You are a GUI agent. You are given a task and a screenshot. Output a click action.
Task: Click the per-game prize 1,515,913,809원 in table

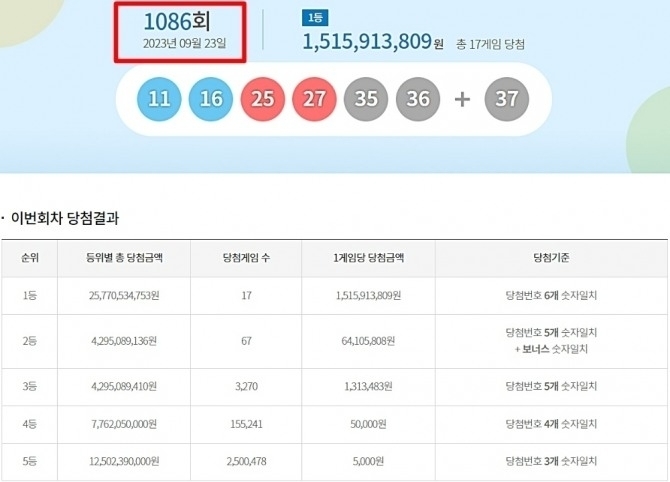[x=368, y=296]
